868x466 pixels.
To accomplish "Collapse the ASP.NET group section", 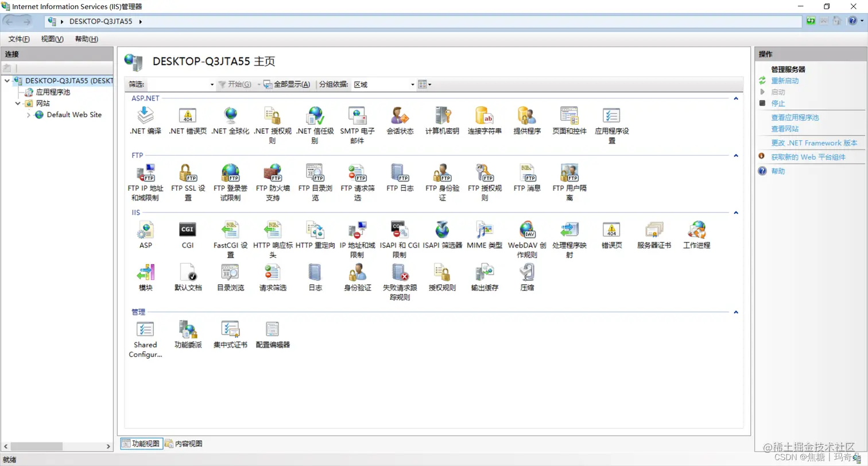I will click(735, 98).
